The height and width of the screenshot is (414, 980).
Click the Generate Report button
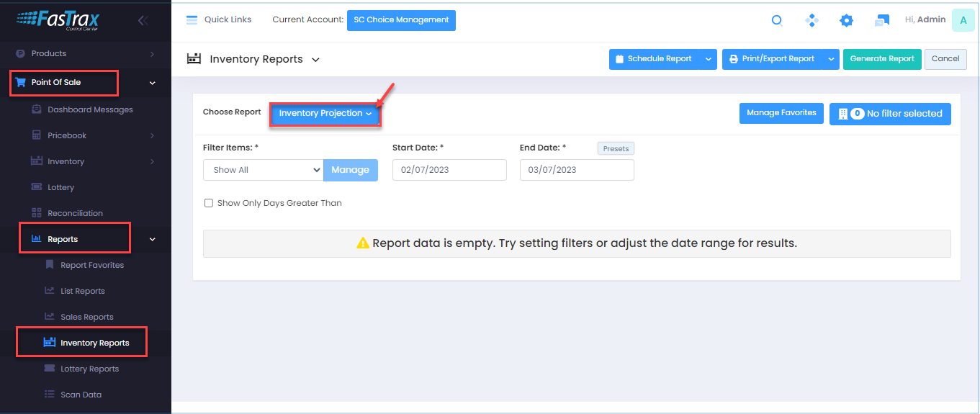[x=881, y=59]
